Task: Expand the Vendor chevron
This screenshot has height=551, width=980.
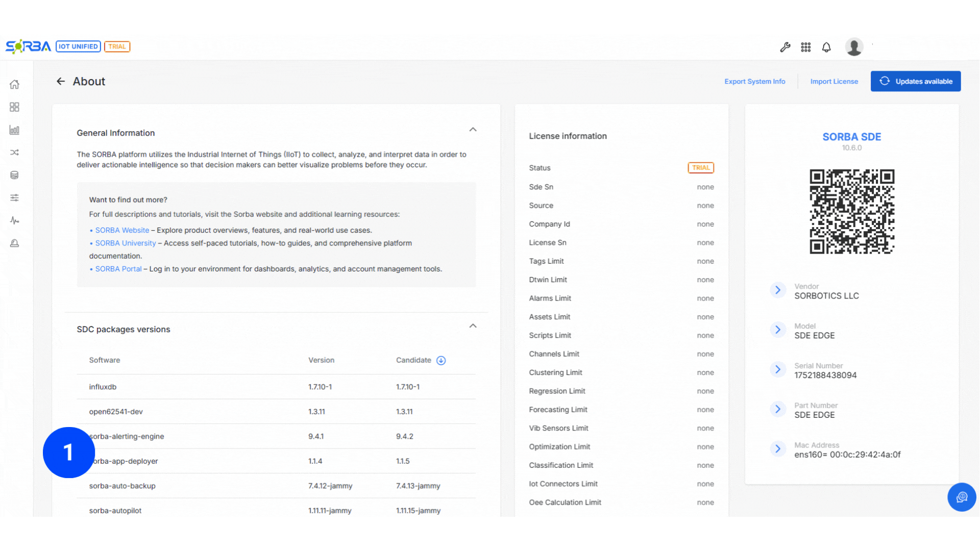Action: tap(778, 290)
